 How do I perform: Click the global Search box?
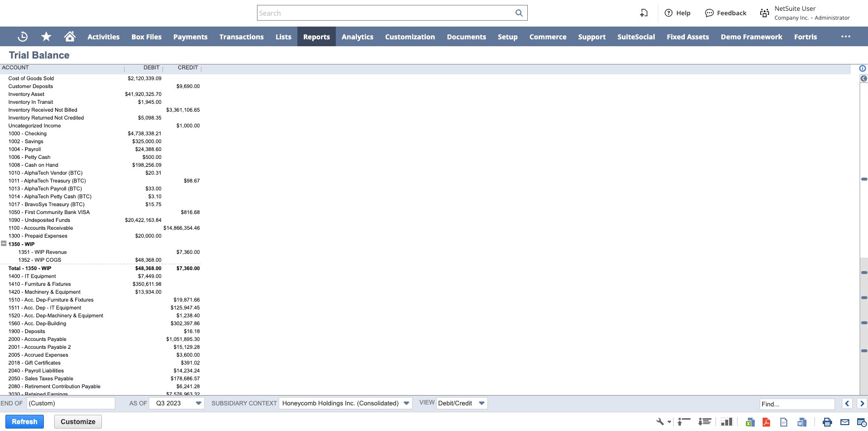(386, 13)
